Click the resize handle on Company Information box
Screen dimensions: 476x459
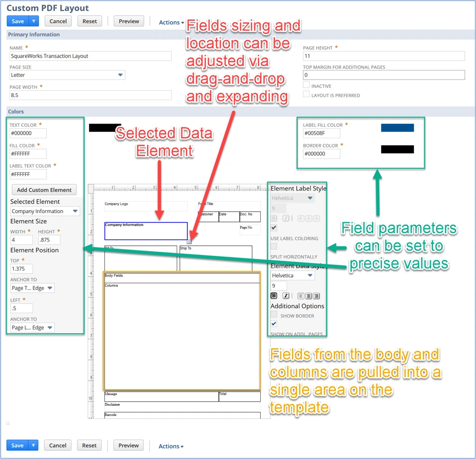(189, 242)
